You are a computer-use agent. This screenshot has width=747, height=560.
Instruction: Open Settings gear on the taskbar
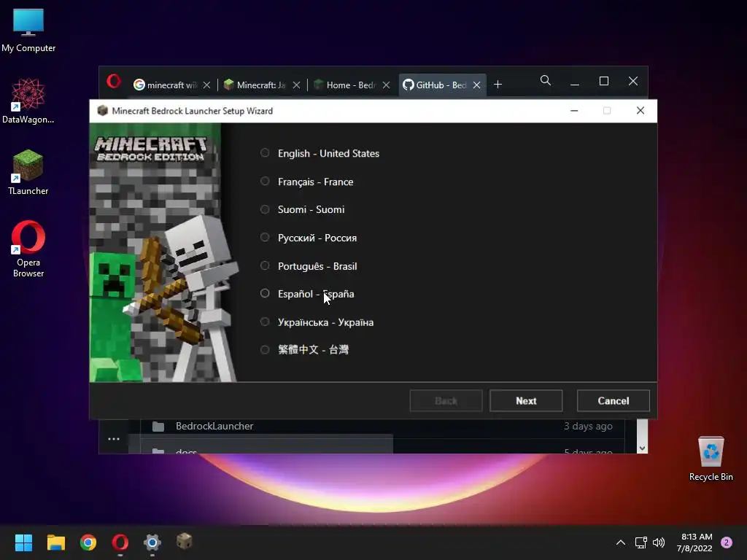point(152,542)
